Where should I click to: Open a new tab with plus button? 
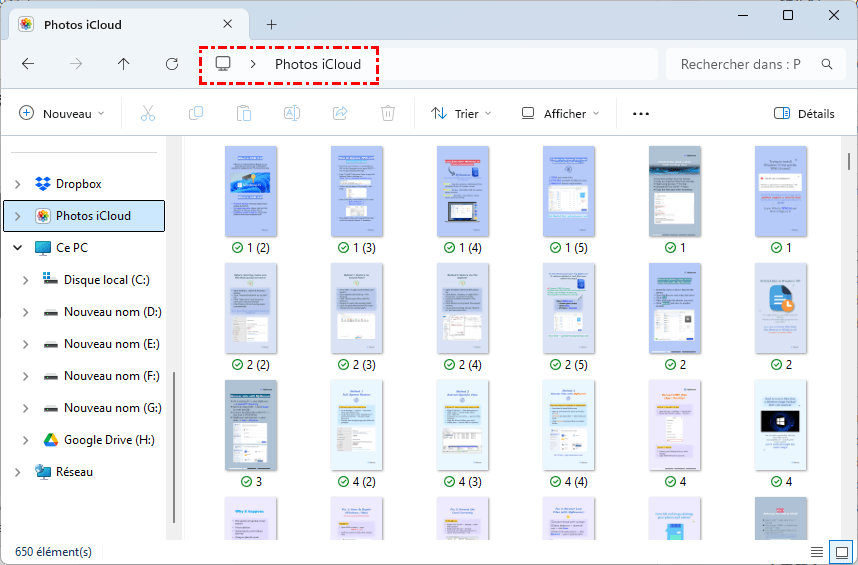pyautogui.click(x=271, y=25)
